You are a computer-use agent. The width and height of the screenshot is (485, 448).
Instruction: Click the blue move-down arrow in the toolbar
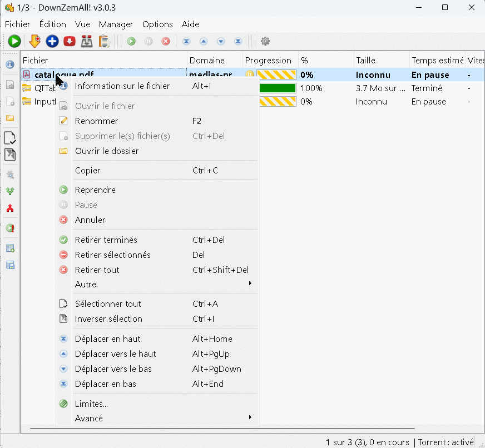pyautogui.click(x=221, y=41)
